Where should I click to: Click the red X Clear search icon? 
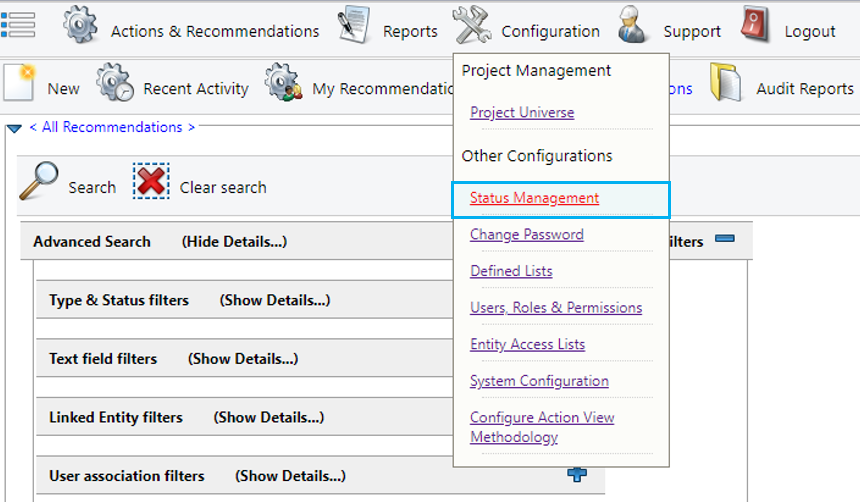pos(151,181)
